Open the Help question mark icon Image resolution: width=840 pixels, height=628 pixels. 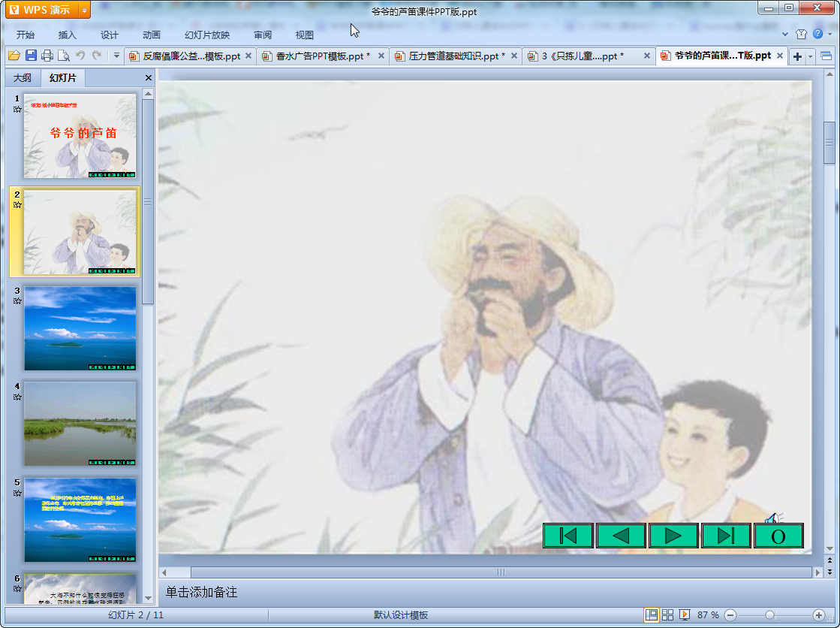(x=817, y=34)
